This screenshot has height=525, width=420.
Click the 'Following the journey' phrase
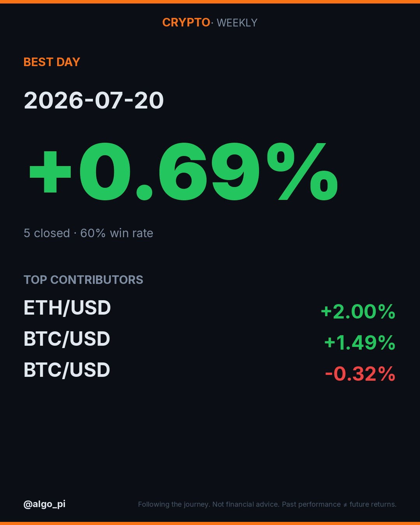174,504
